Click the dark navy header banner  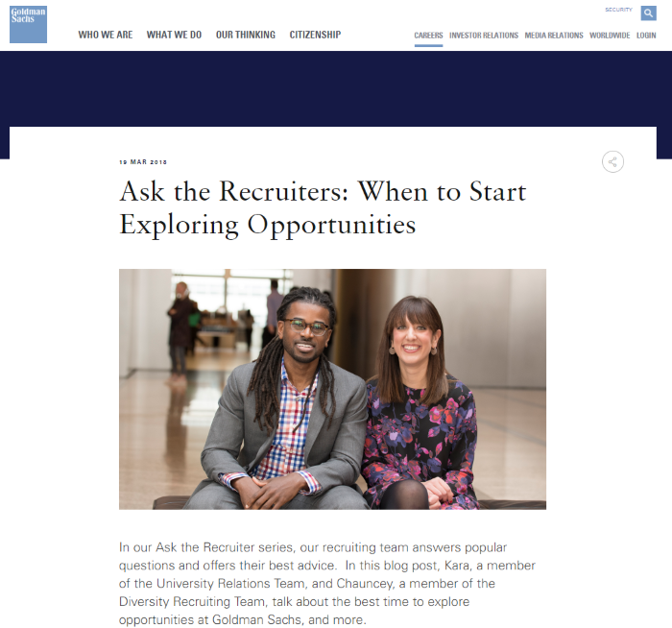tap(336, 88)
